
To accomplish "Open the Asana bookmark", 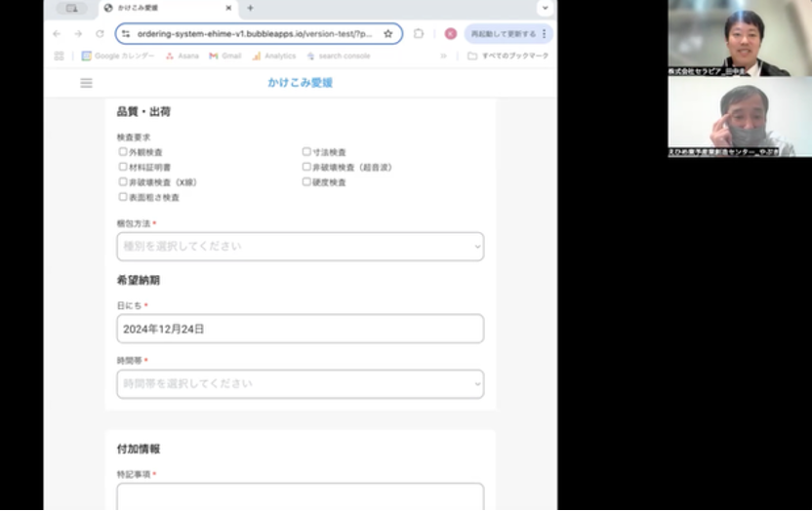I will [x=183, y=56].
